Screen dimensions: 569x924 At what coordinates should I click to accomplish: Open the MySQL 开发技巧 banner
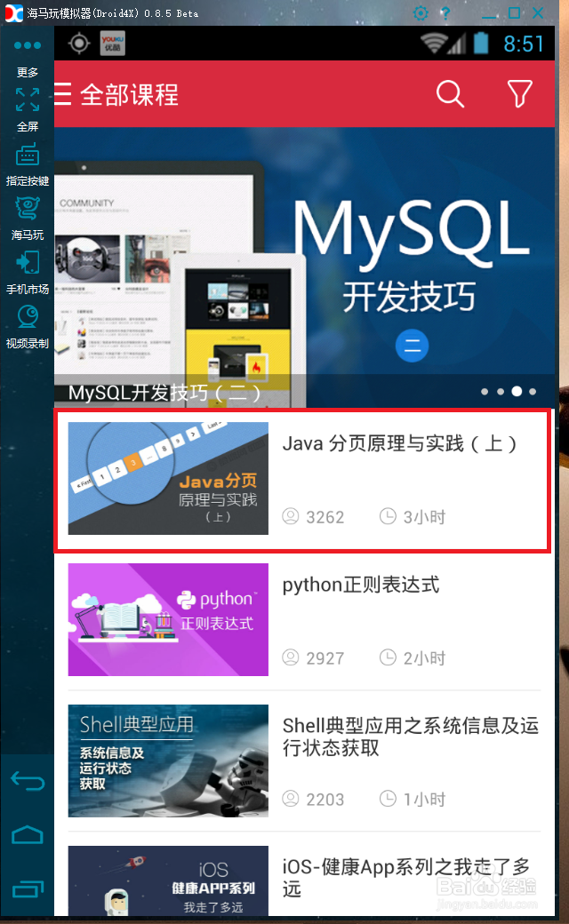click(304, 267)
